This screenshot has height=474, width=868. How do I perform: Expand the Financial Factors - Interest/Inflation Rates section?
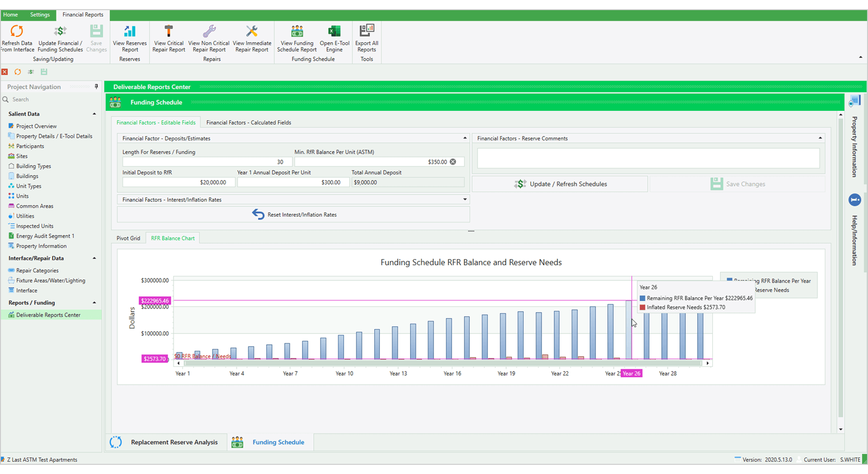click(x=464, y=199)
